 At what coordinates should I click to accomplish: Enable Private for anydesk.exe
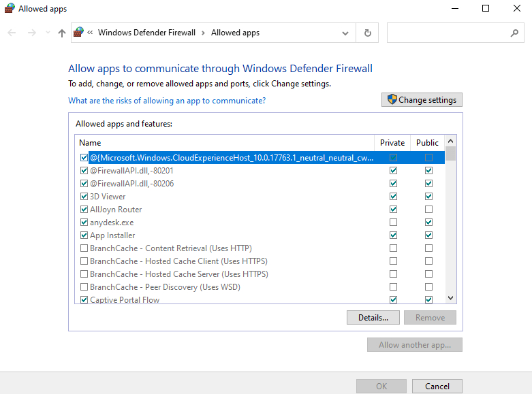[393, 222]
